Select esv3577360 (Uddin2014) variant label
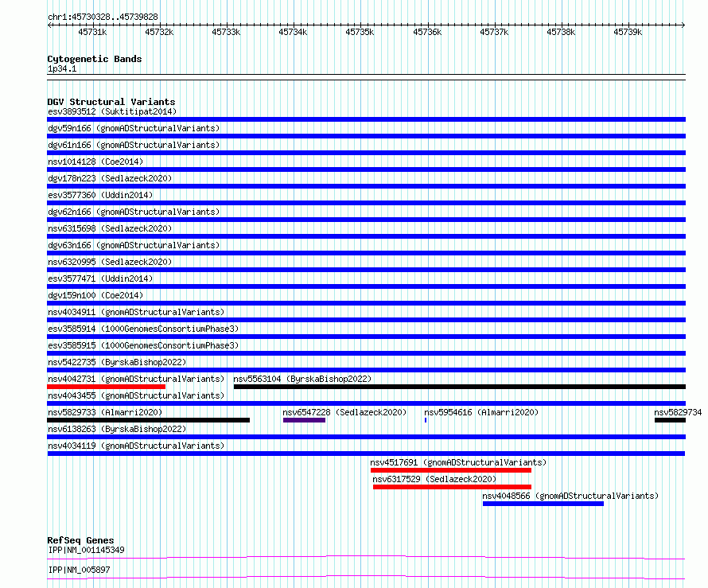The height and width of the screenshot is (588, 708). click(x=100, y=195)
